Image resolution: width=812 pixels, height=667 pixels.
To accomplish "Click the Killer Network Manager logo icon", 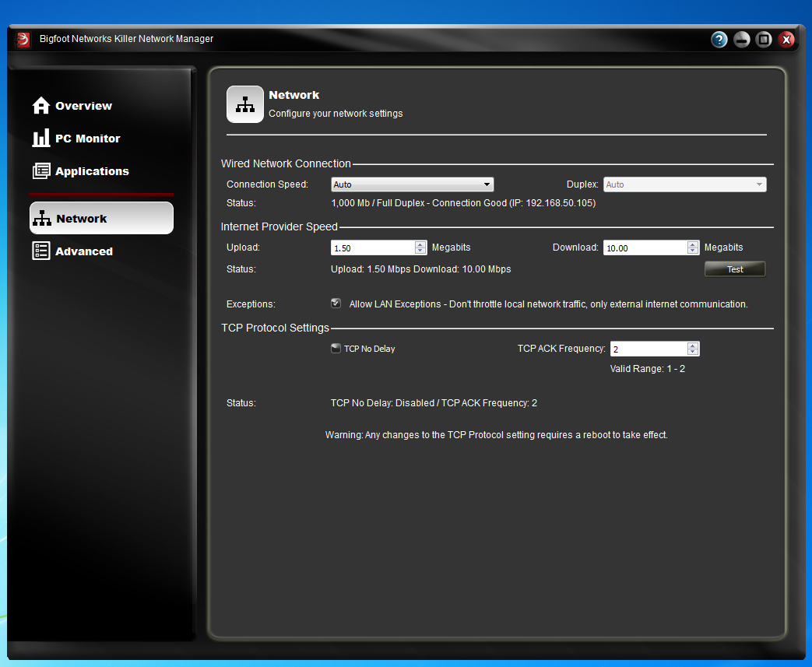I will pos(23,40).
